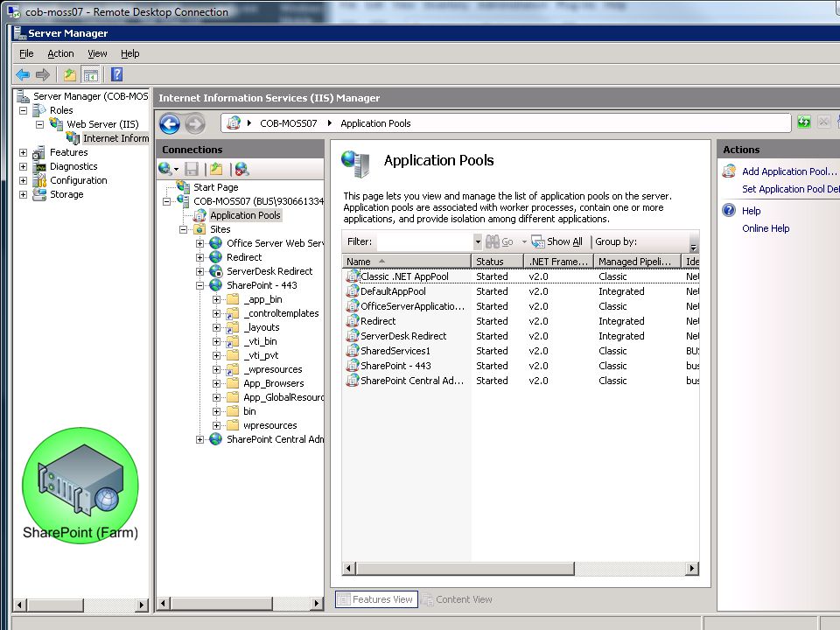
Task: Select Web Server (IIS) tree item
Action: pos(102,124)
